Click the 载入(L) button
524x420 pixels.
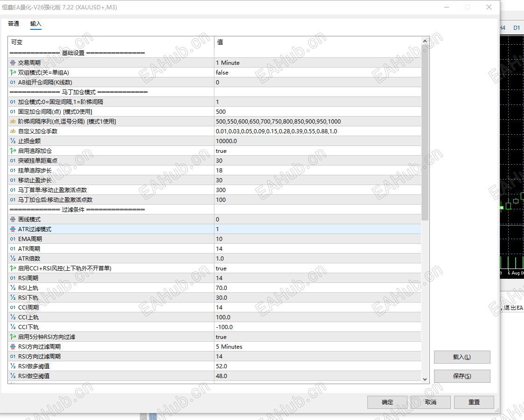[462, 357]
